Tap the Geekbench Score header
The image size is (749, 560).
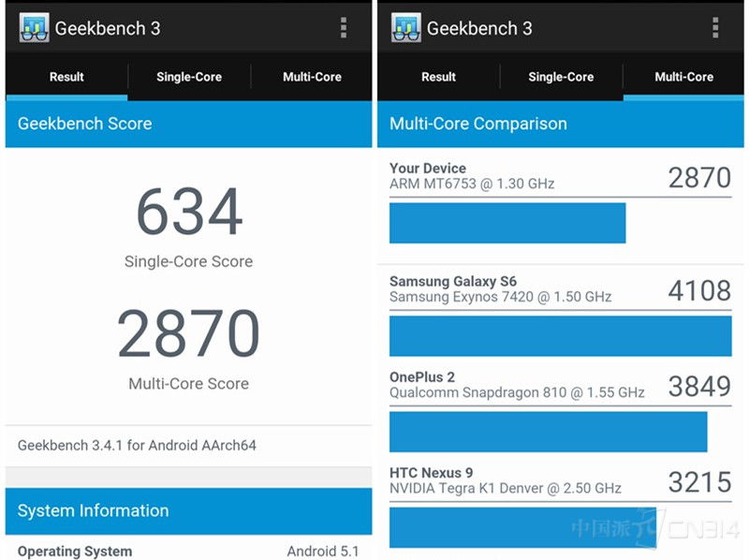click(x=189, y=124)
